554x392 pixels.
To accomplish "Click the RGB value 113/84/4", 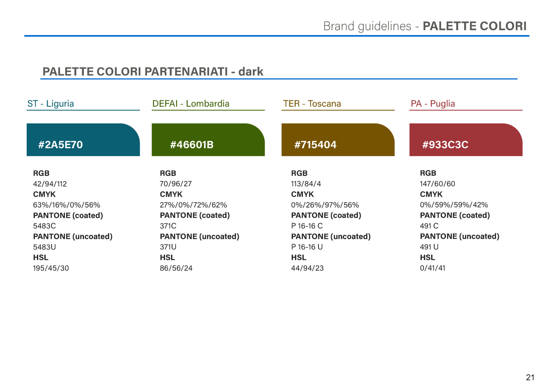I will click(x=306, y=184).
